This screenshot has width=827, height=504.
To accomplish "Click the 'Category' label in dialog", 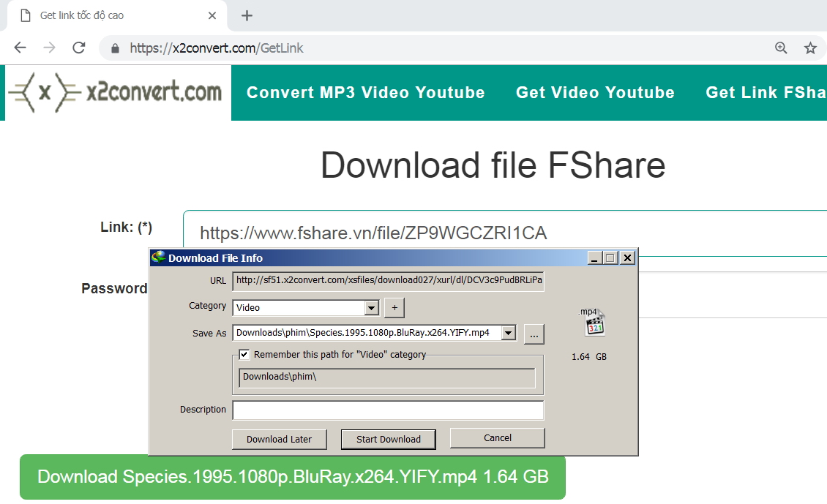I will click(207, 306).
